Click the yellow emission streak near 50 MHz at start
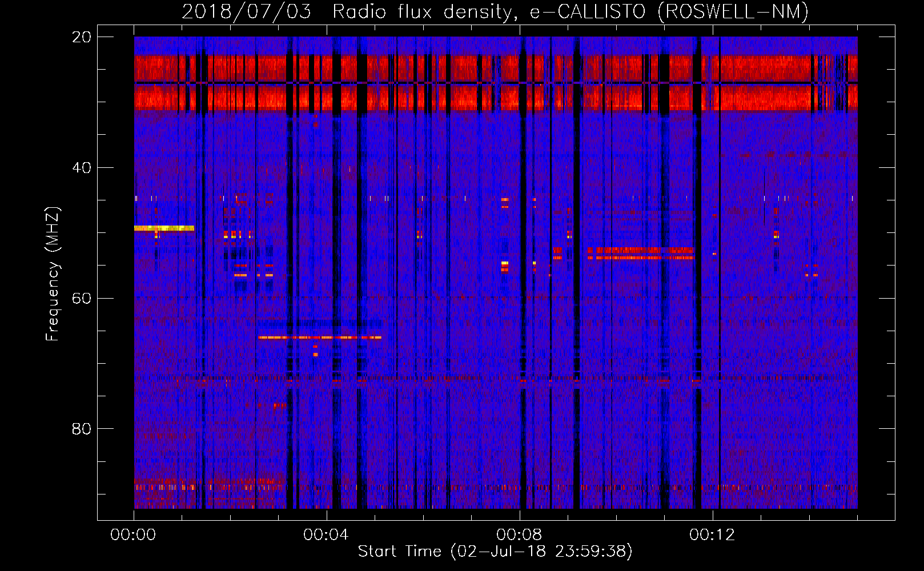This screenshot has height=571, width=924. pos(164,228)
